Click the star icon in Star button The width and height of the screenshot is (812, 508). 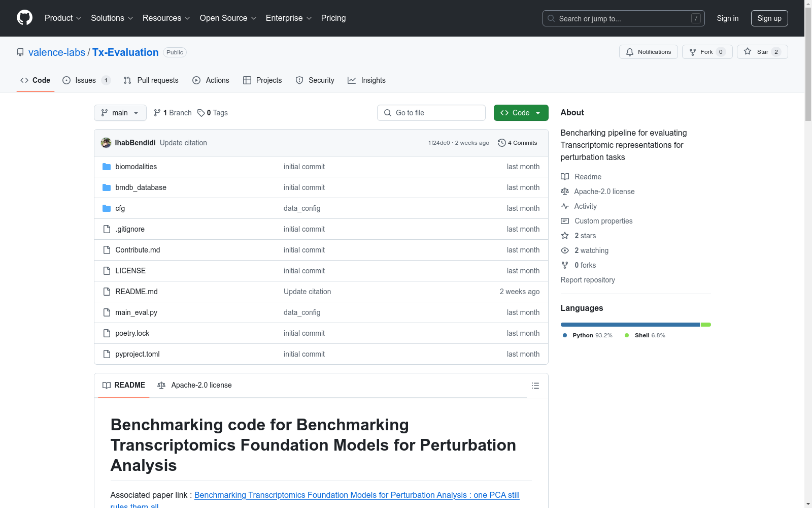point(748,51)
